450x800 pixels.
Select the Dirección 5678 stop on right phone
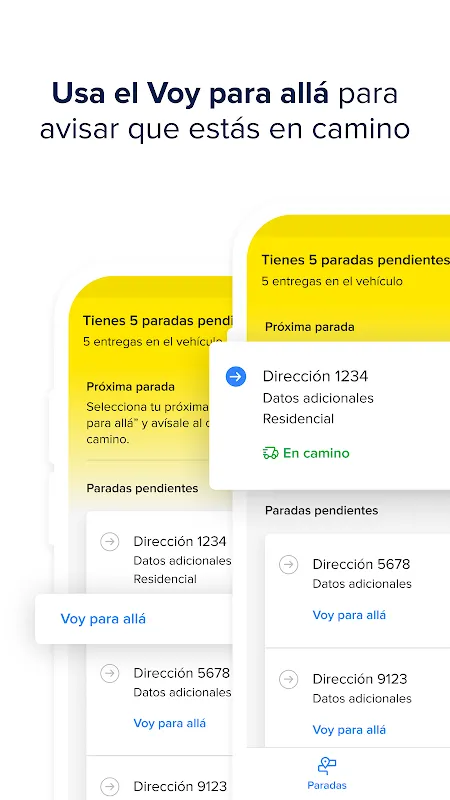click(358, 590)
